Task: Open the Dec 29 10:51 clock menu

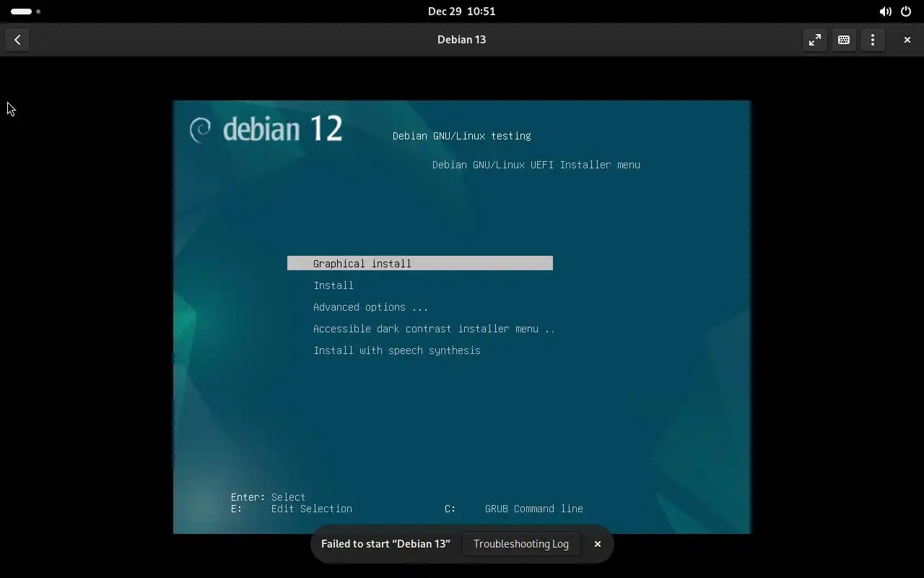Action: (461, 12)
